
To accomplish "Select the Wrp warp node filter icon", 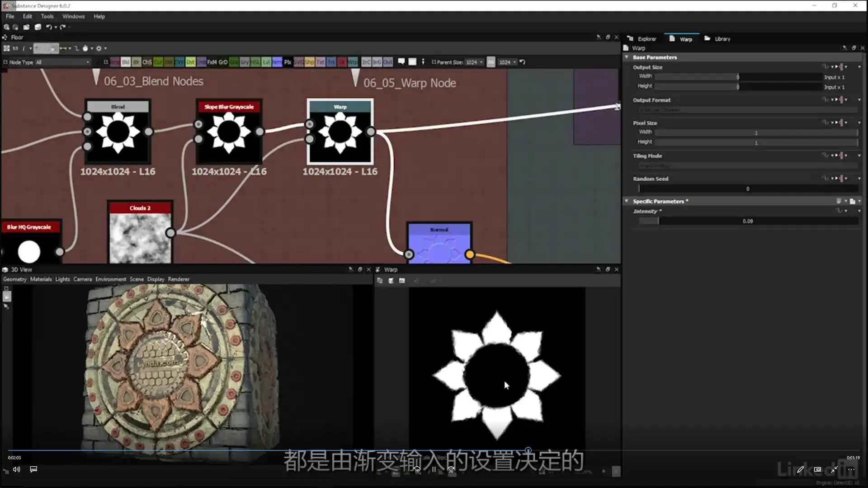I will pyautogui.click(x=353, y=62).
